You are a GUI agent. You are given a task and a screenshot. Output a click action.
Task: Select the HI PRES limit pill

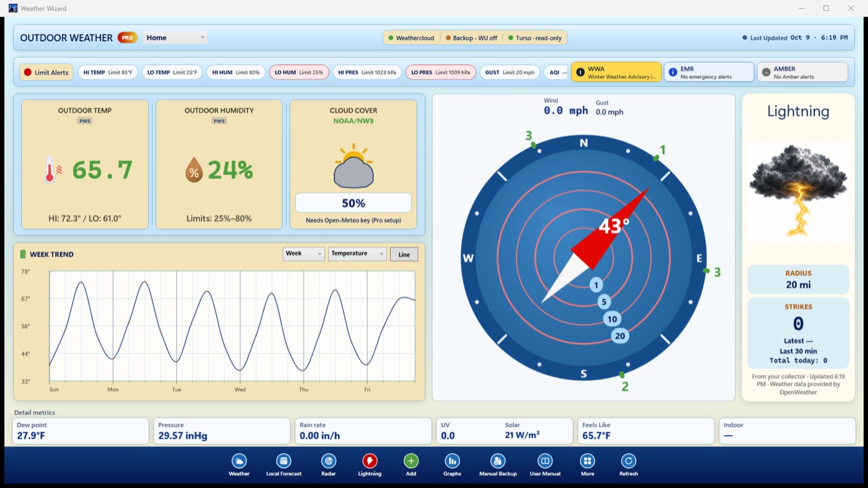(x=367, y=73)
